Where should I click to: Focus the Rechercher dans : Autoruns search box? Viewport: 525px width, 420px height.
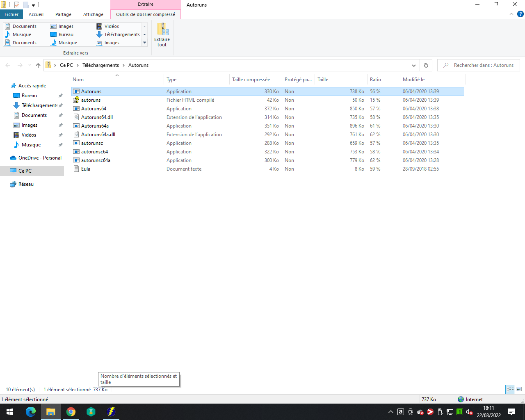478,65
